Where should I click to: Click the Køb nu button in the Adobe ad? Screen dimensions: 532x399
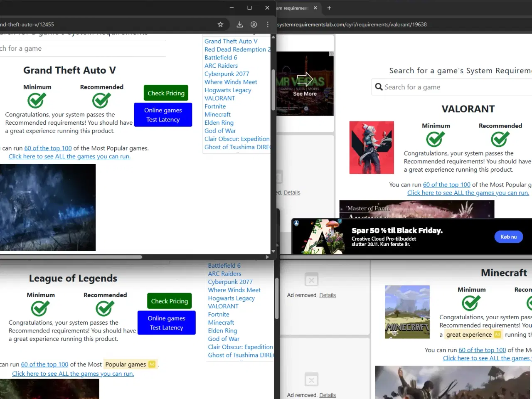pos(508,237)
